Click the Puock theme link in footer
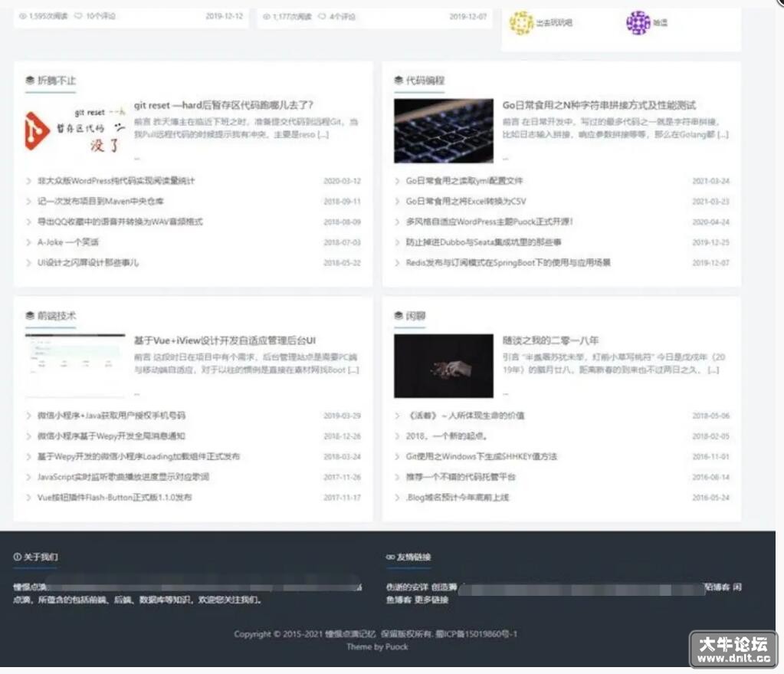Image resolution: width=784 pixels, height=674 pixels. pos(396,647)
